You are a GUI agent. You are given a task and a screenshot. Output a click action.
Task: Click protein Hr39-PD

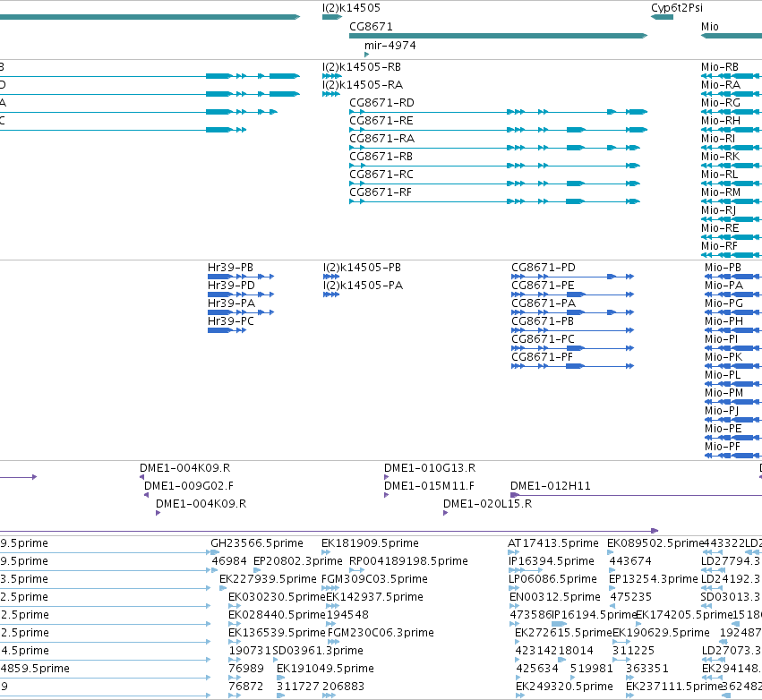231,286
